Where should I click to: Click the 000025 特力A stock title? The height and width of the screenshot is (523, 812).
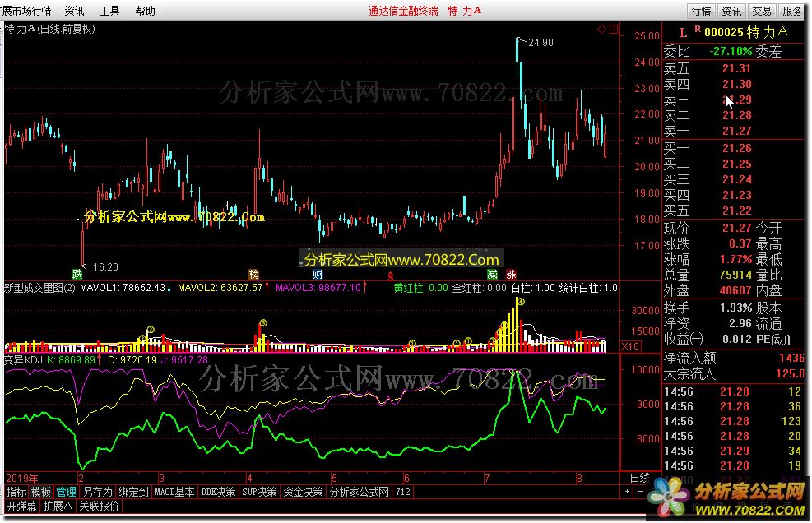[x=746, y=32]
